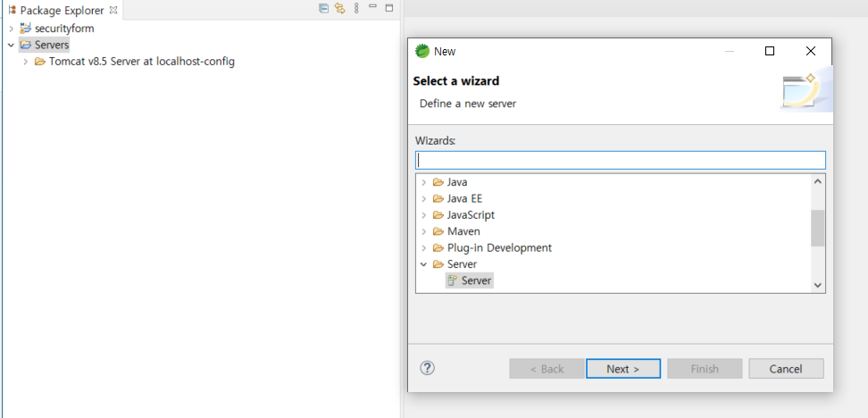Close the New dialog window
The image size is (868, 418).
coord(811,51)
